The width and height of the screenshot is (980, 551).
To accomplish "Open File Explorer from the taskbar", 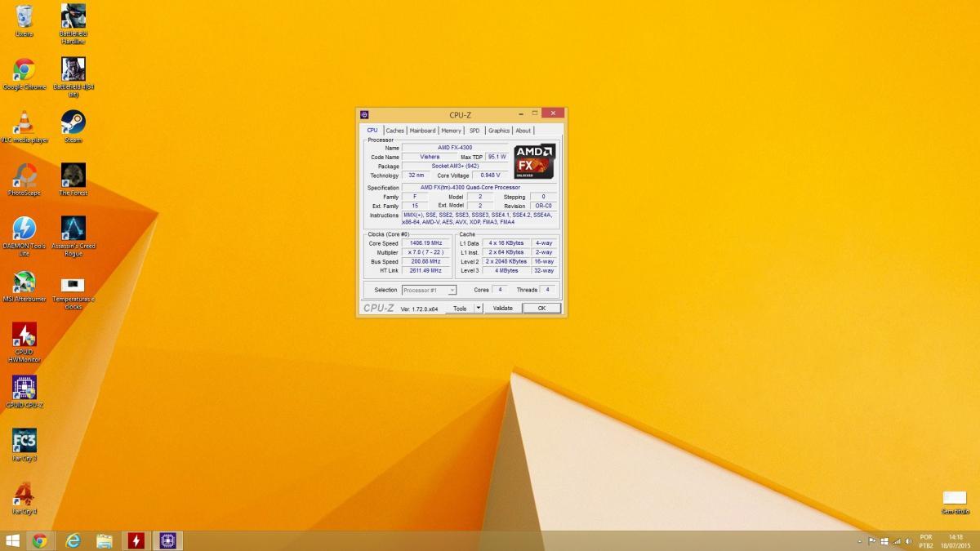I will coord(105,540).
